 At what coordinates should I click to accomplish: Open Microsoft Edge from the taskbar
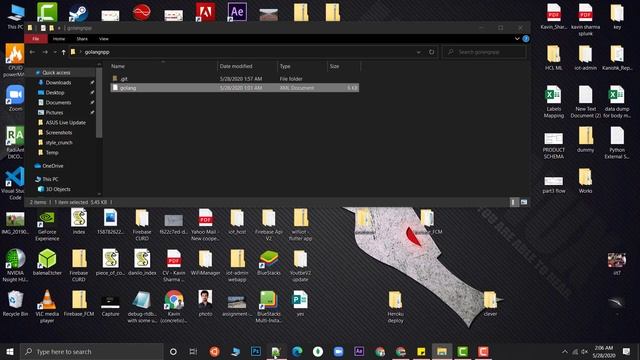297,351
